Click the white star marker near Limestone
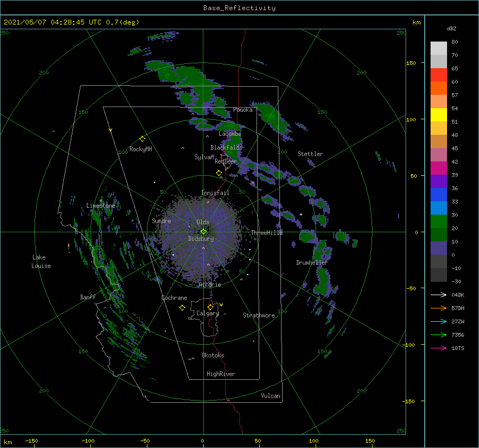Image resolution: width=479 pixels, height=448 pixels. coord(101,201)
